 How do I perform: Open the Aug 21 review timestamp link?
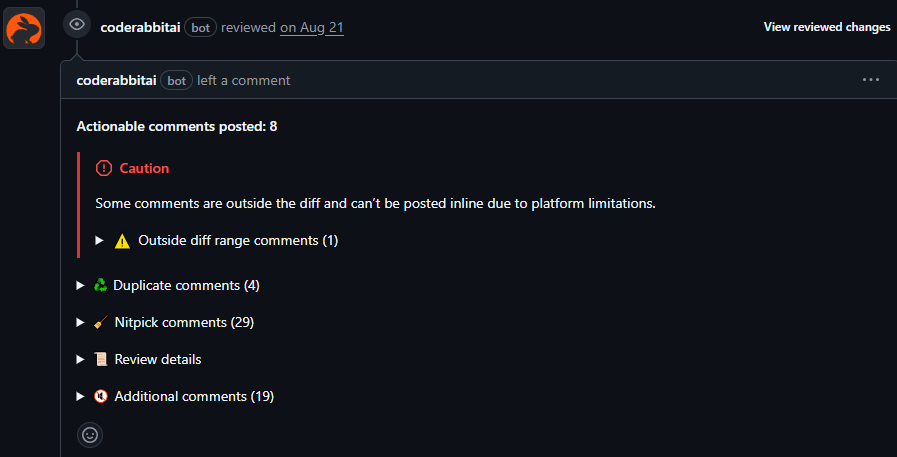[312, 28]
